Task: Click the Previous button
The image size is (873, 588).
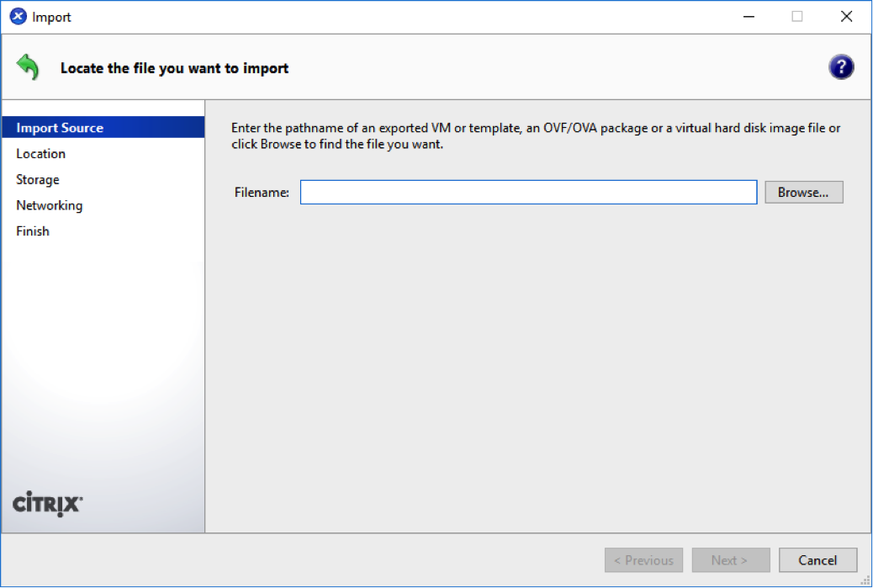Action: (x=643, y=560)
